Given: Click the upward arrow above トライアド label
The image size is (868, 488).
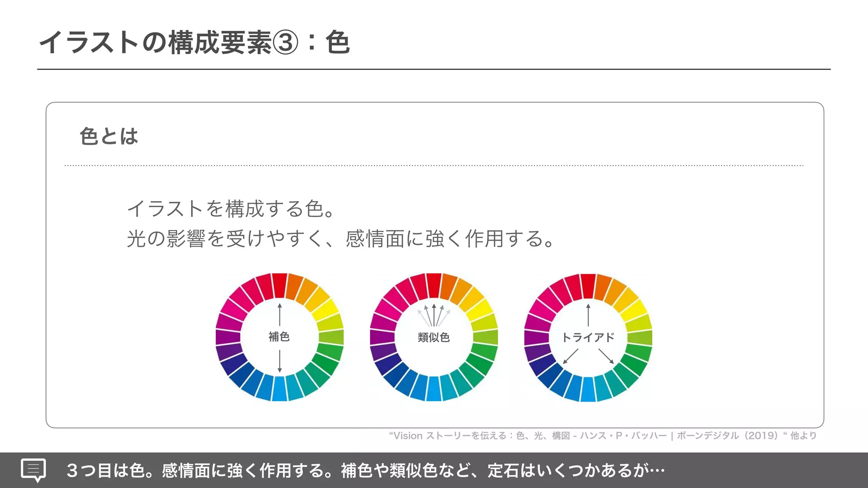Looking at the screenshot, I should (588, 315).
